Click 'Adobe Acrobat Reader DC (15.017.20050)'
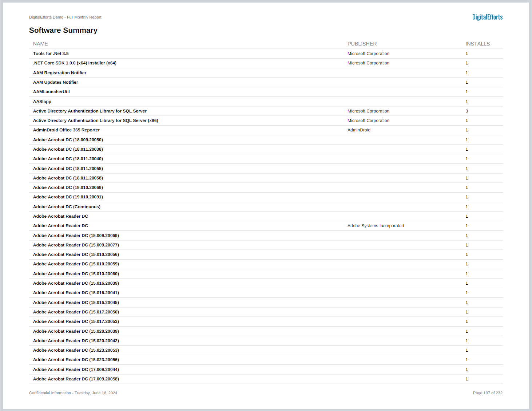The image size is (532, 411). 76,312
